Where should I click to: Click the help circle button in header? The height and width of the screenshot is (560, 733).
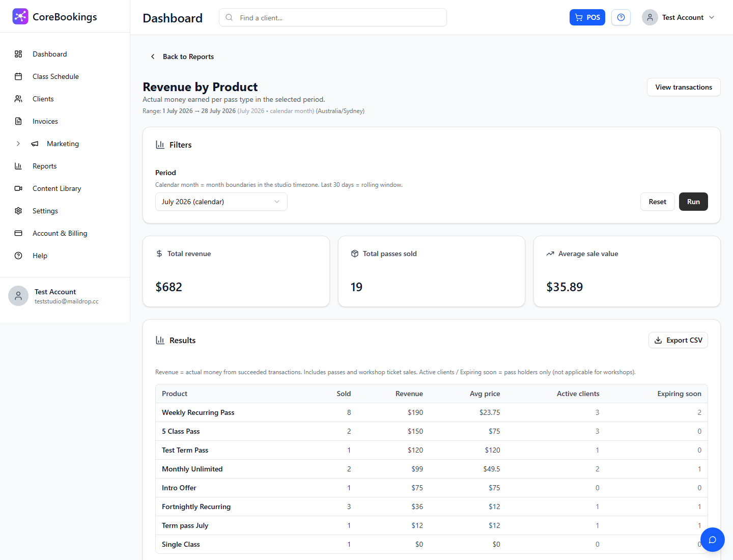tap(621, 17)
